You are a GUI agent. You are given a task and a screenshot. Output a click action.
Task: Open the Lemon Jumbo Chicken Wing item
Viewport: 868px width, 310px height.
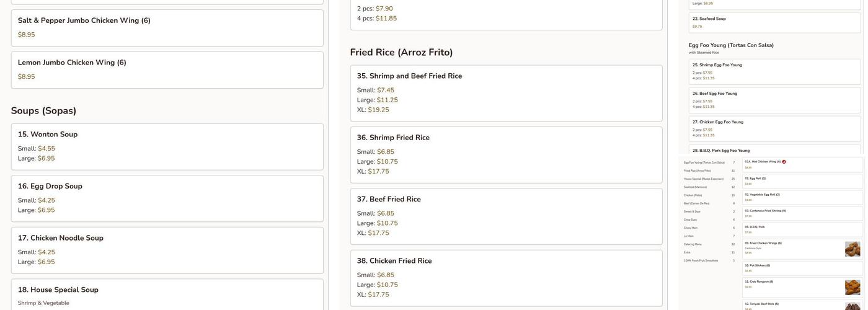(x=167, y=70)
